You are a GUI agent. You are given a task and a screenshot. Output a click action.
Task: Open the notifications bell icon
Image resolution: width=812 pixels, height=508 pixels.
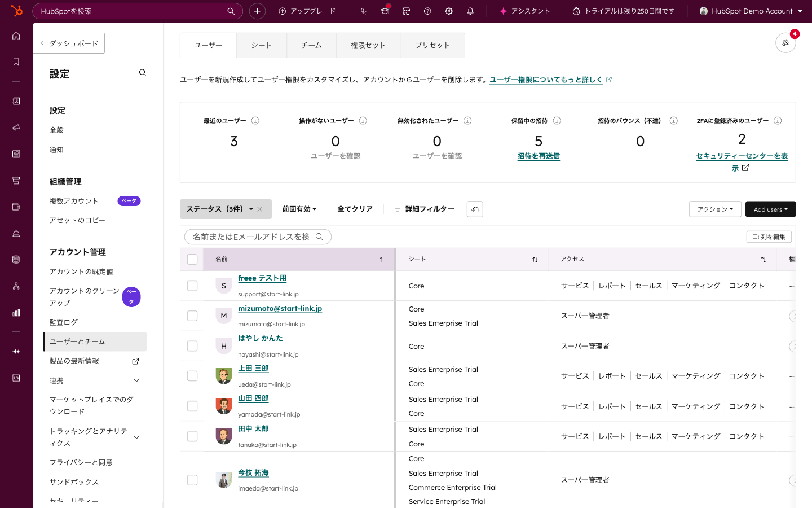pos(470,11)
